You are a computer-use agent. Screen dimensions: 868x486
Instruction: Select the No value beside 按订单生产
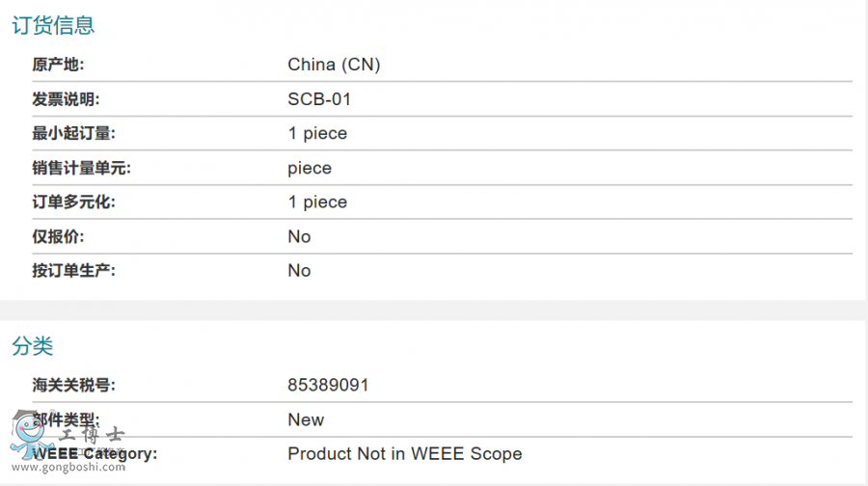click(x=299, y=270)
